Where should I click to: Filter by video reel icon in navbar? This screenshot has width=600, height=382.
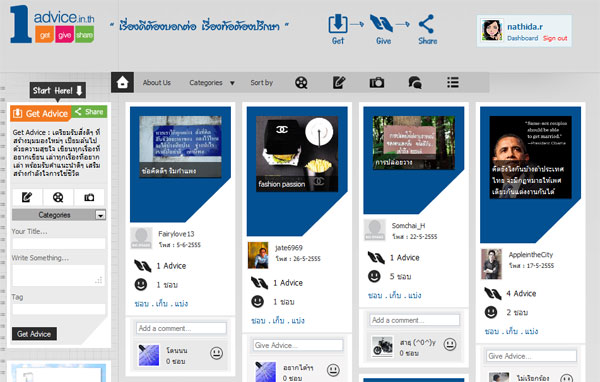click(301, 82)
